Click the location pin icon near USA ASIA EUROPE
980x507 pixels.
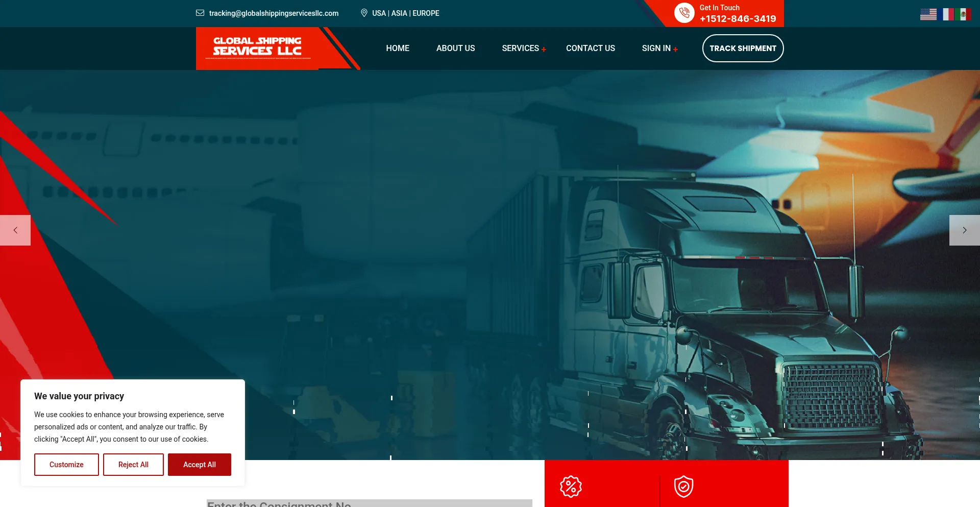click(364, 13)
